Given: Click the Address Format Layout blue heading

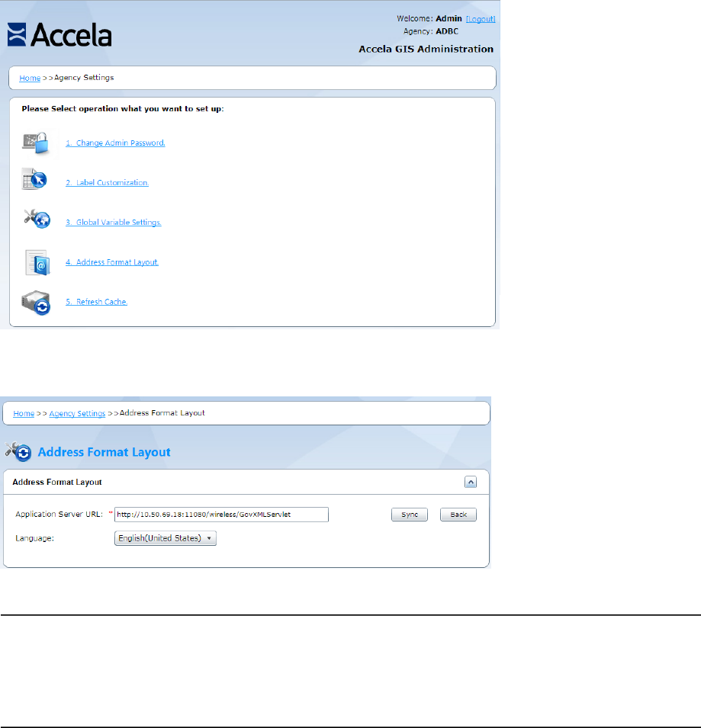Looking at the screenshot, I should tap(104, 452).
